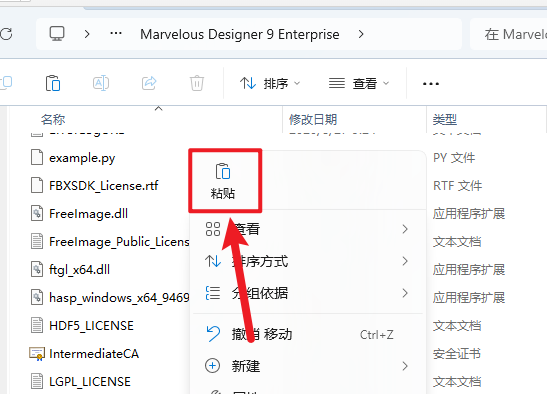Click the HDF5_LICENSE document icon
Screen dimensions: 547x394
pos(37,325)
